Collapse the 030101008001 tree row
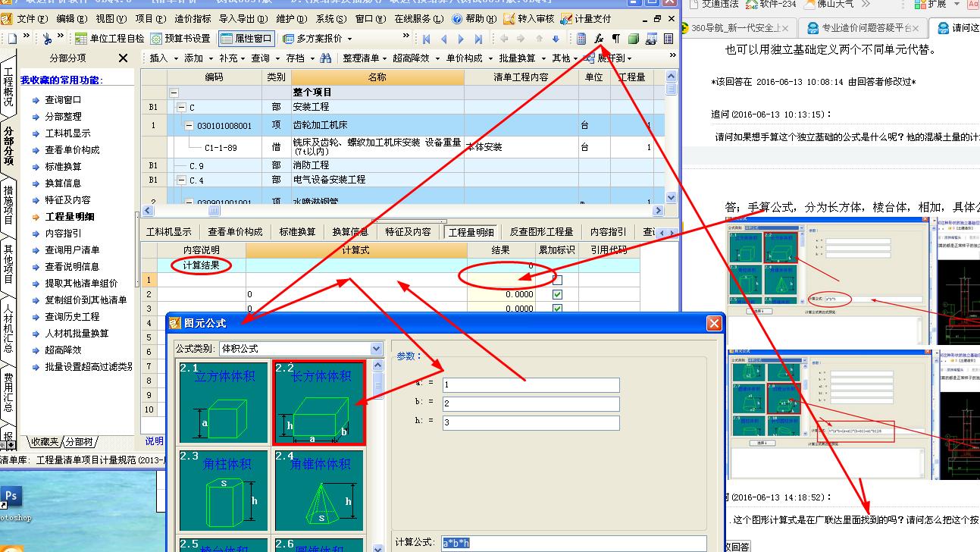 pyautogui.click(x=189, y=125)
